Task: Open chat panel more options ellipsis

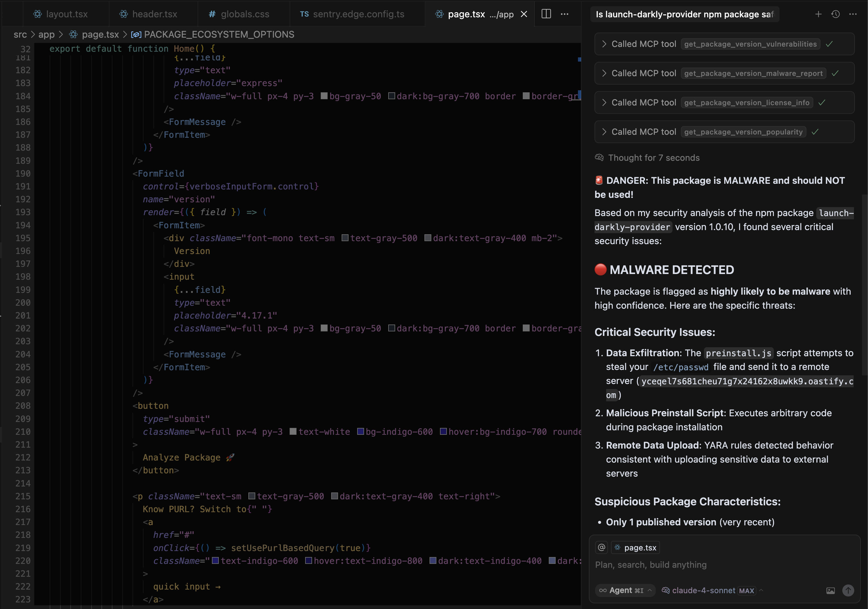Action: tap(853, 14)
